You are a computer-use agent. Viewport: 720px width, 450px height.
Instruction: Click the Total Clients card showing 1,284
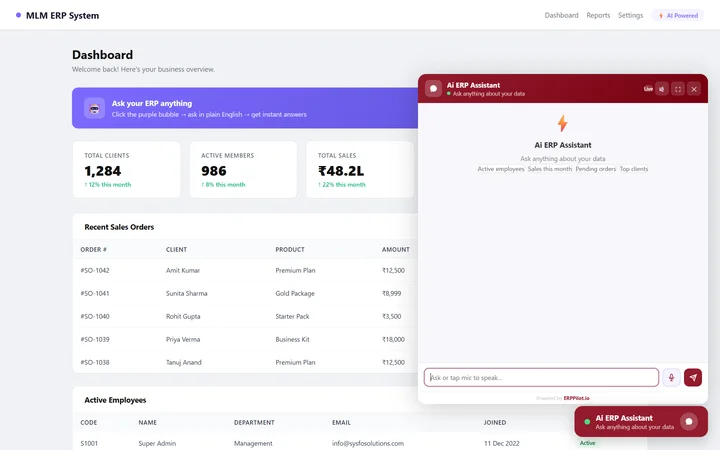pyautogui.click(x=126, y=169)
